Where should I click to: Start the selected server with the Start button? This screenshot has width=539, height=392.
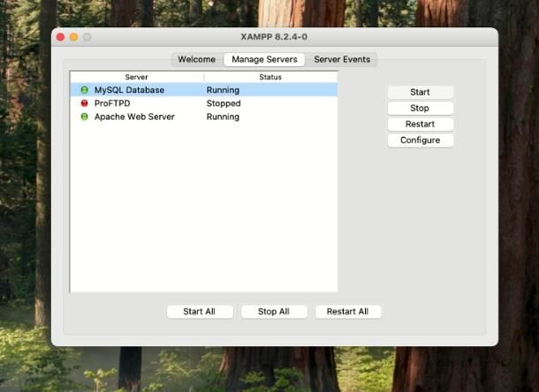(420, 92)
